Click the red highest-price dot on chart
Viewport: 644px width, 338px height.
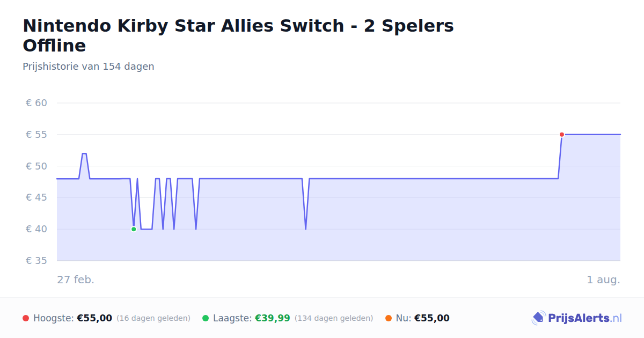[x=562, y=135]
